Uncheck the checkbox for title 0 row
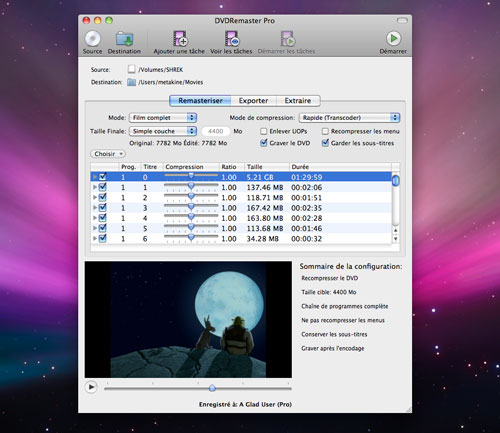The height and width of the screenshot is (433, 500). (103, 177)
